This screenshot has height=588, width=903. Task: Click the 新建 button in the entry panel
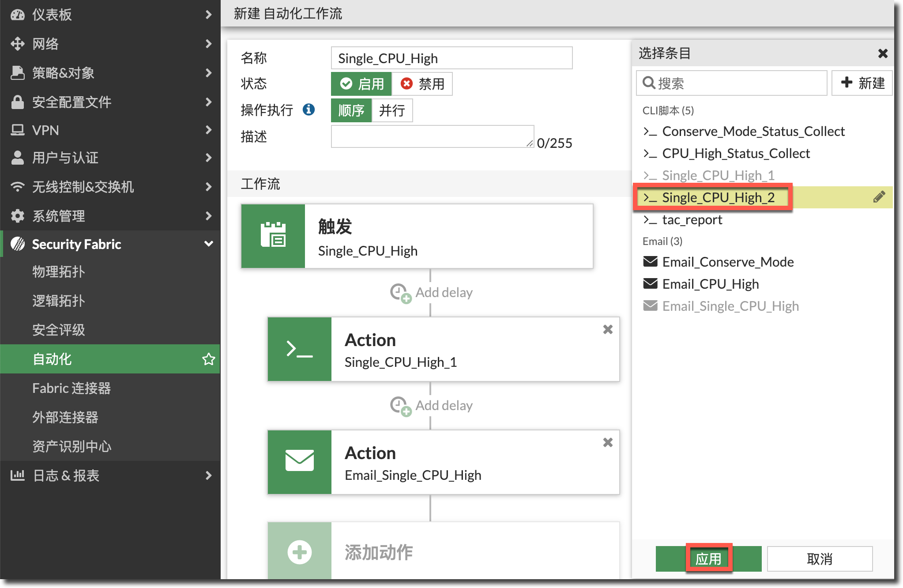862,83
